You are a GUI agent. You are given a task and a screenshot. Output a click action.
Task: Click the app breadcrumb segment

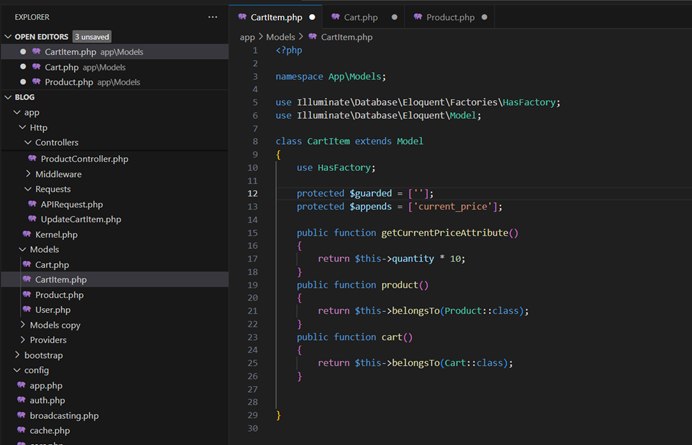pyautogui.click(x=247, y=37)
